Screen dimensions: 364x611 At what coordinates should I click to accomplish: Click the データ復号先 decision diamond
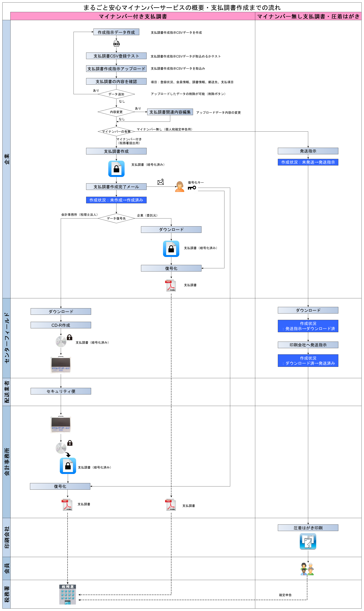point(116,218)
